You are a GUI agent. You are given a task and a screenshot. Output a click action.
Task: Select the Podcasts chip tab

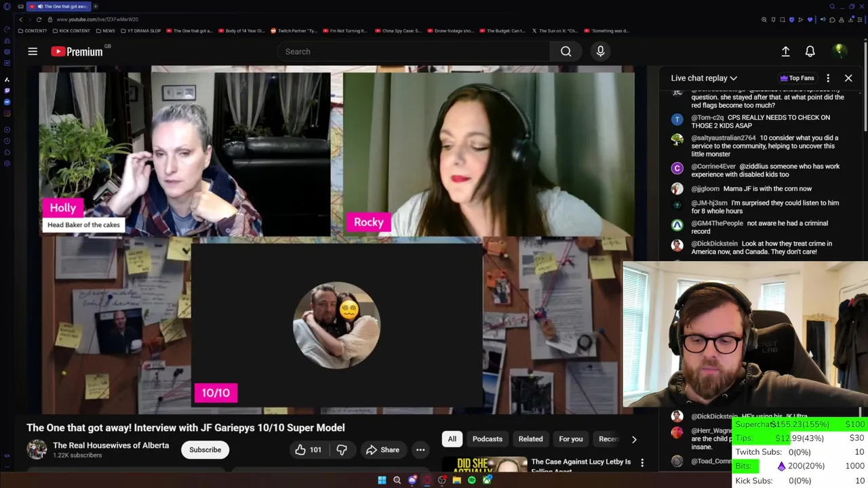click(x=487, y=439)
